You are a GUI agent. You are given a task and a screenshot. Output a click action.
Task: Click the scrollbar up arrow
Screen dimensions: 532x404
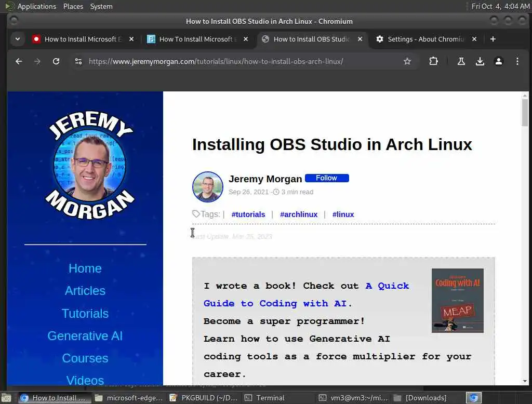[x=525, y=96]
